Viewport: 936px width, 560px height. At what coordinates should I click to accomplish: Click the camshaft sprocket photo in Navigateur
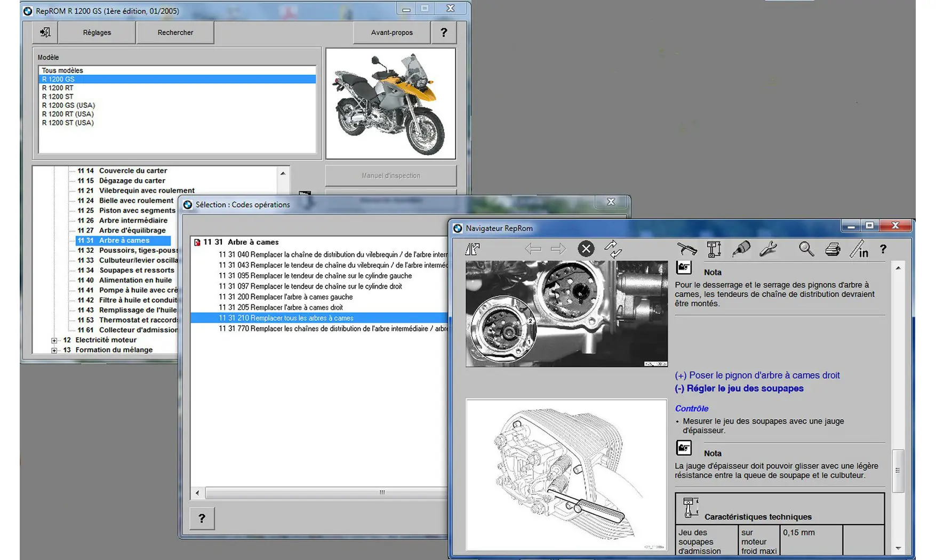click(566, 314)
